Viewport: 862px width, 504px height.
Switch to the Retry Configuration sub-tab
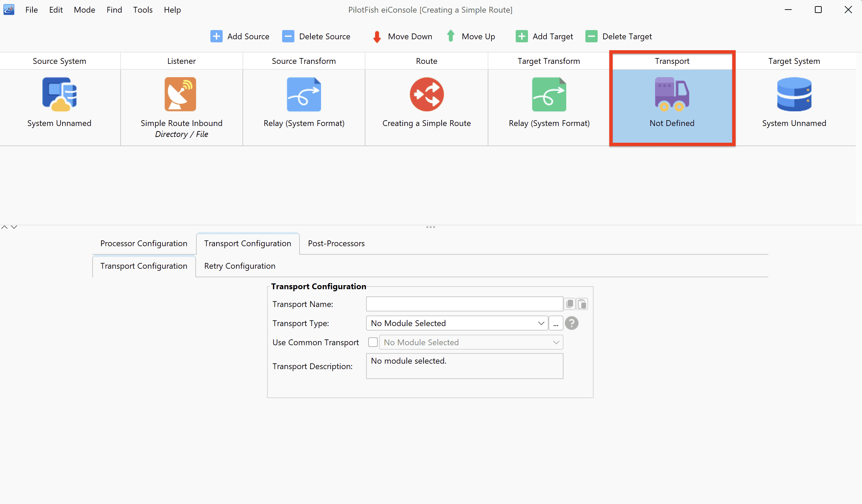[240, 266]
